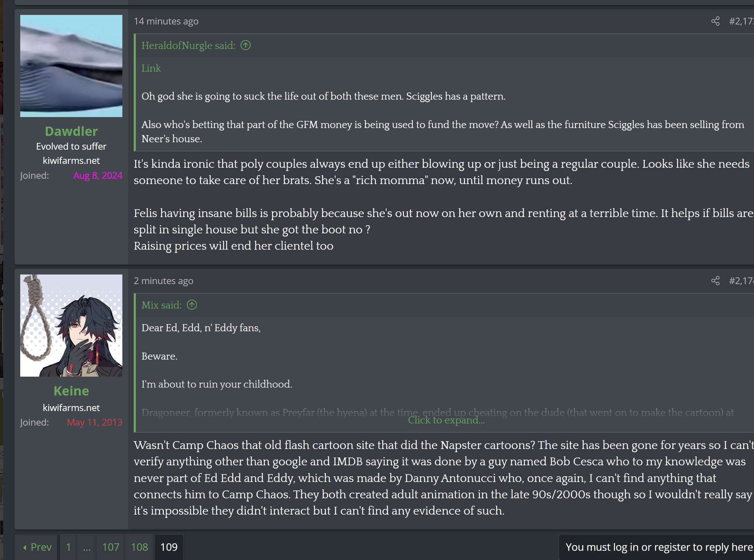
Task: Open the Link in HeraldofNurgle's quote
Action: (x=151, y=68)
